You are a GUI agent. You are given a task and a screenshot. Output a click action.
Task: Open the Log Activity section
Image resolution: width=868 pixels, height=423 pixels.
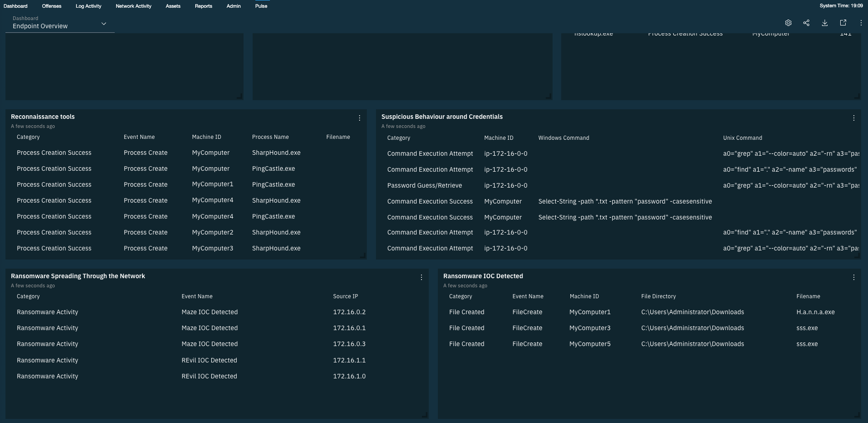(88, 6)
